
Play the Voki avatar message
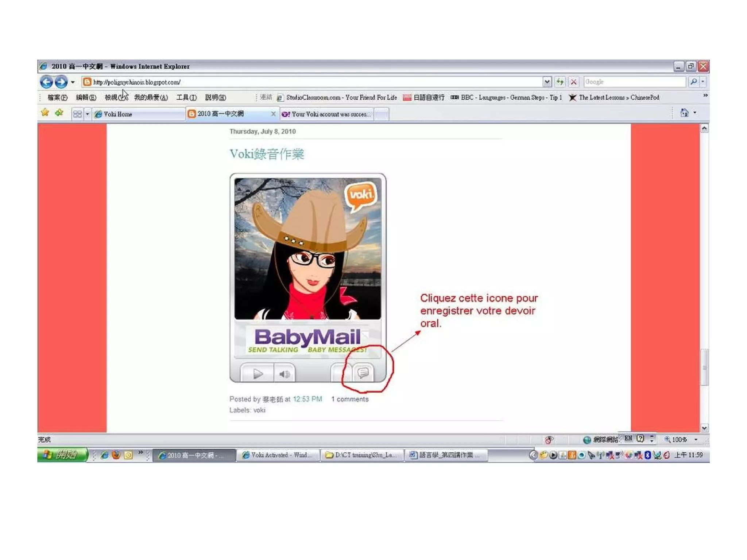[x=258, y=374]
